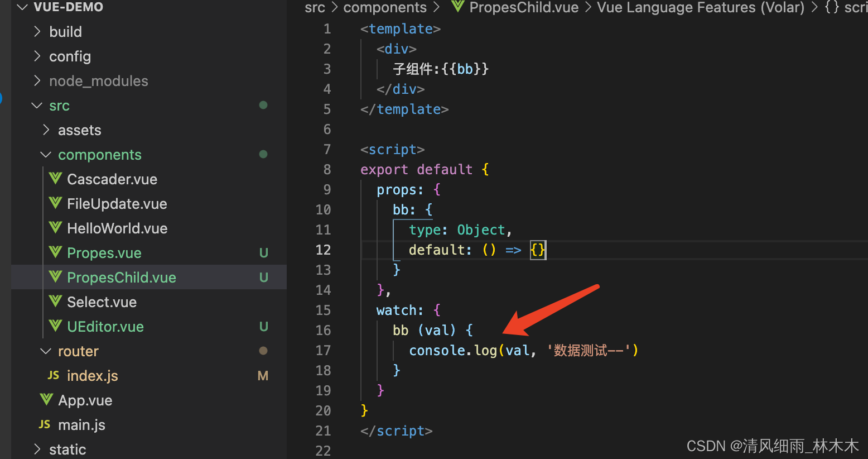Viewport: 868px width, 459px height.
Task: Open main.js file
Action: pyautogui.click(x=81, y=425)
